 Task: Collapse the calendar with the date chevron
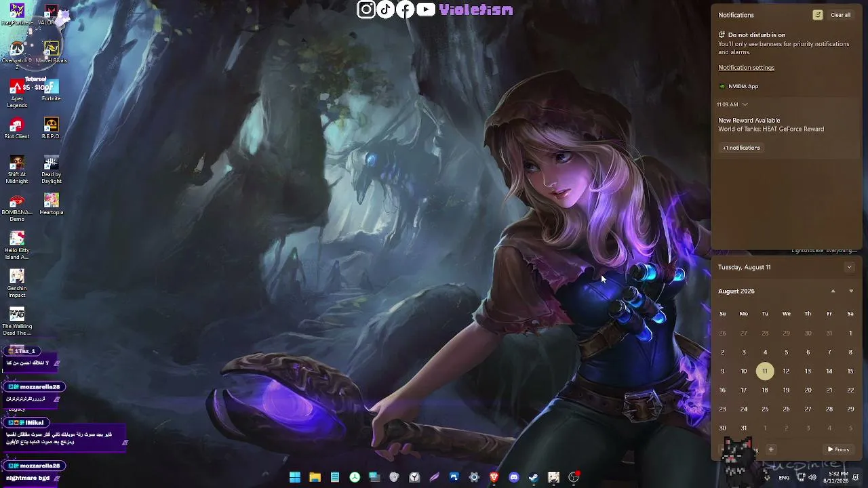click(x=849, y=267)
